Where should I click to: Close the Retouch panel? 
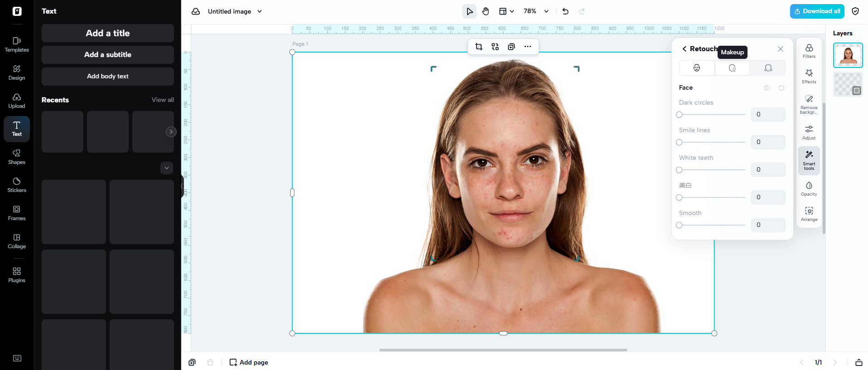781,49
